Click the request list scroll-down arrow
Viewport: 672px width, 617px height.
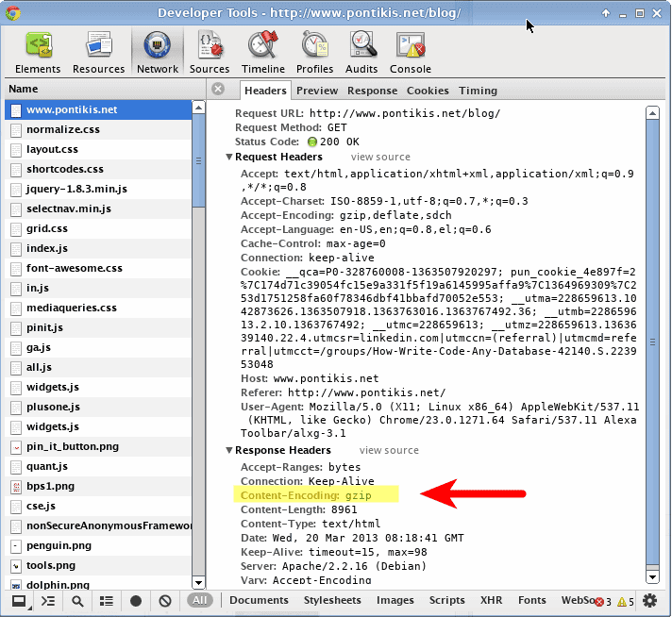pos(198,583)
